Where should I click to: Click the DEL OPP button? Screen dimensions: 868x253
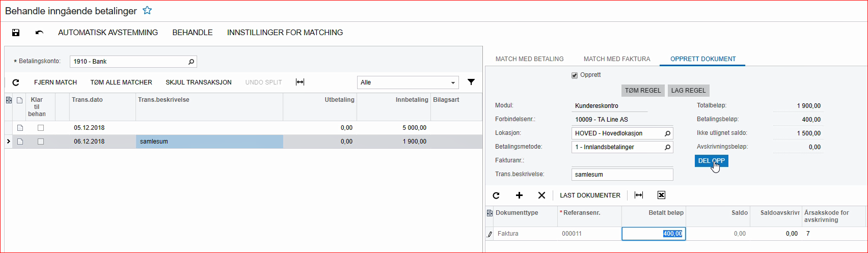click(x=711, y=161)
